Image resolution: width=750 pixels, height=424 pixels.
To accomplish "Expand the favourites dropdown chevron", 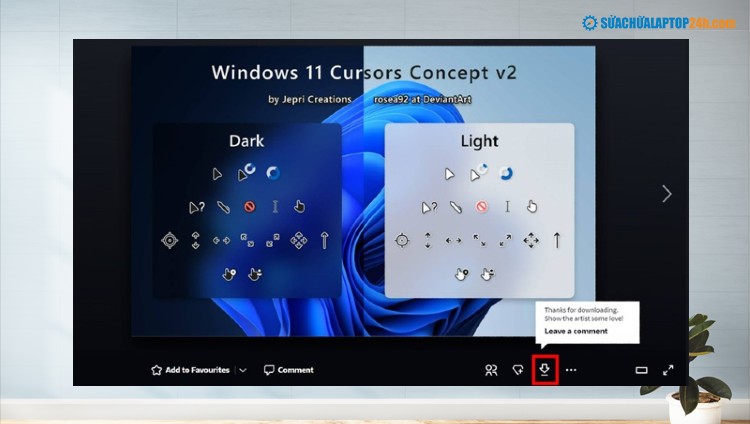I will point(243,370).
